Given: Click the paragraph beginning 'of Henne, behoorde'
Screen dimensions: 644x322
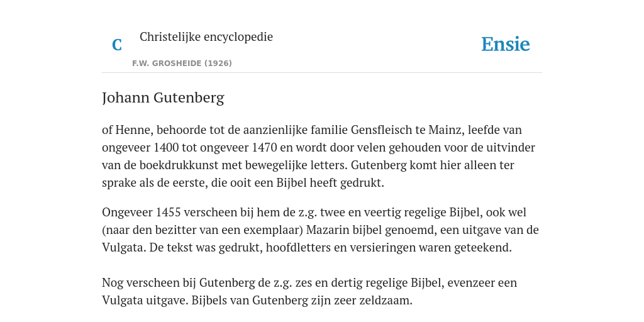Looking at the screenshot, I should pyautogui.click(x=318, y=156).
